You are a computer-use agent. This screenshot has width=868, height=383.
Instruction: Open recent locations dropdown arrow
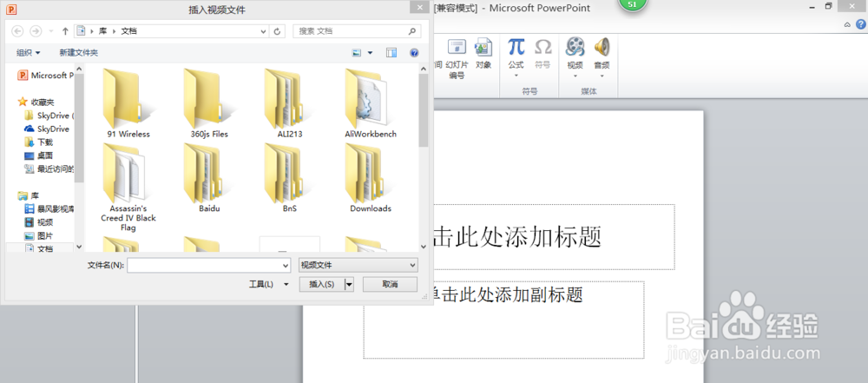51,31
